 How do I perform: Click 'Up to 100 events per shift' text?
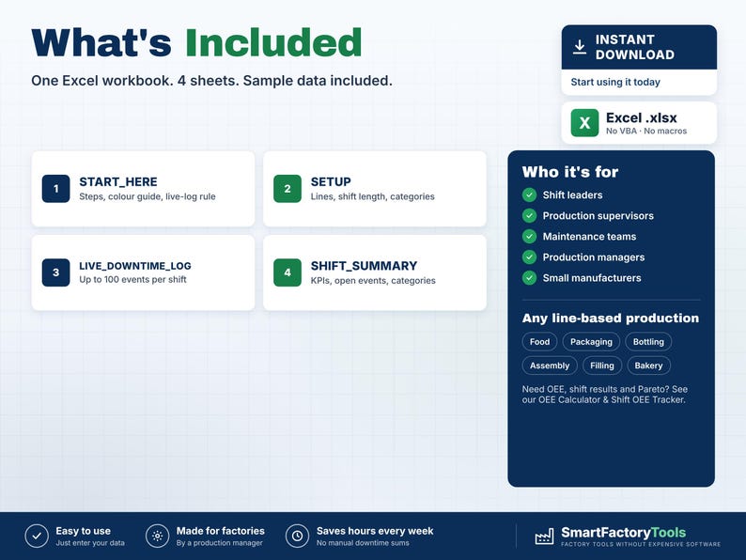tap(132, 280)
